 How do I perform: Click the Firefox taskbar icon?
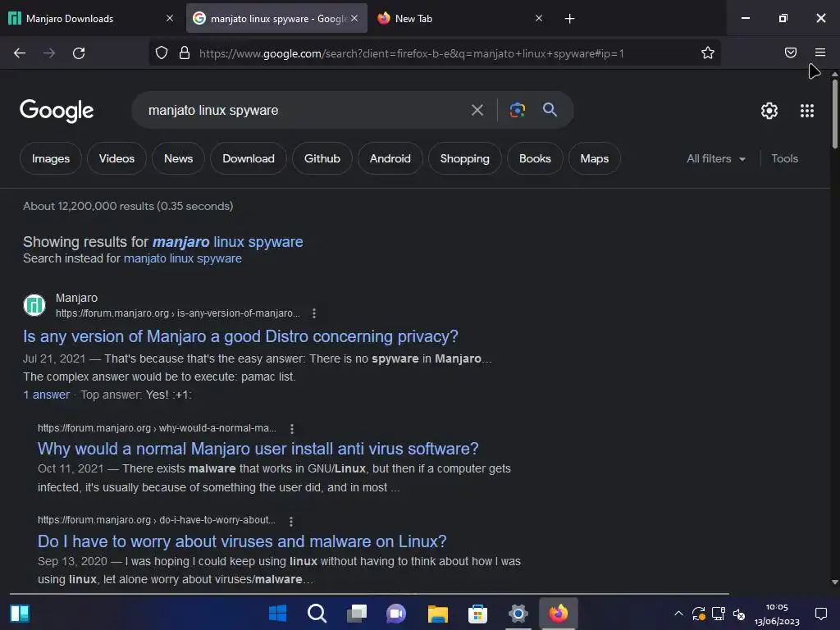pyautogui.click(x=558, y=613)
